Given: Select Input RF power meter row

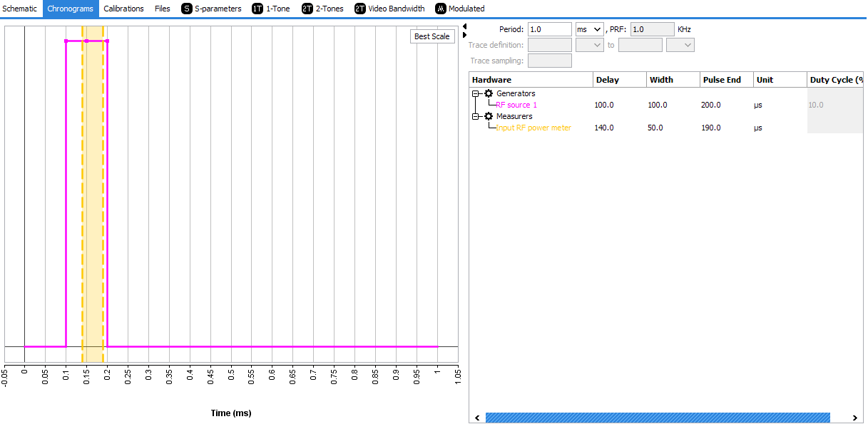Looking at the screenshot, I should 533,128.
